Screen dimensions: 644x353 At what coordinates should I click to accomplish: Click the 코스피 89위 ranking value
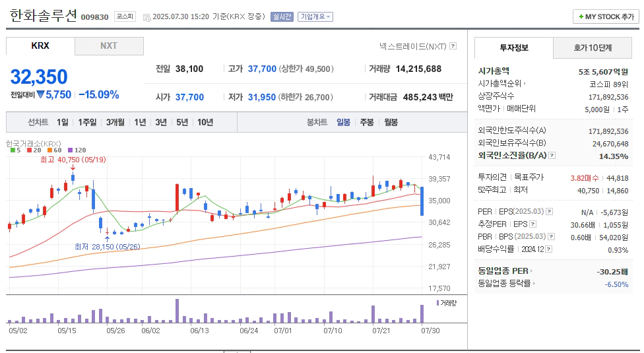click(x=608, y=84)
